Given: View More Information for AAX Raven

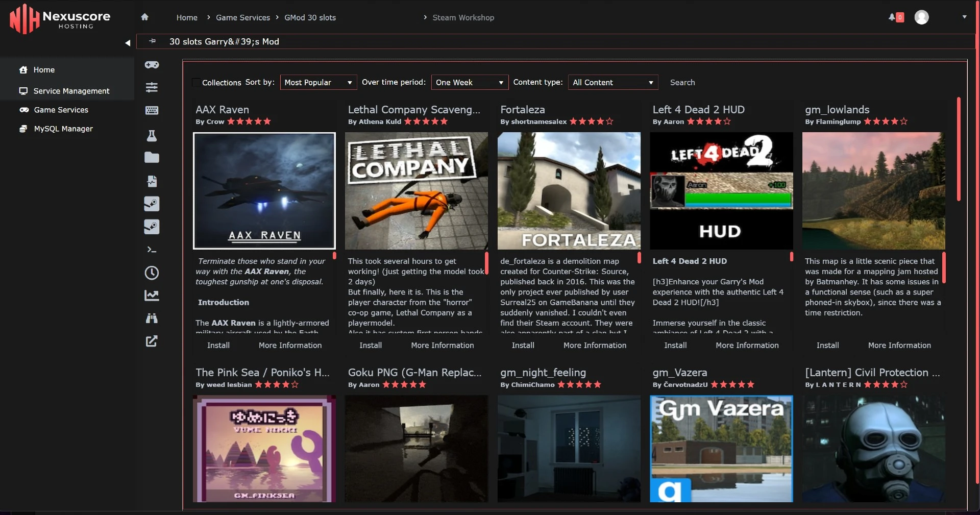Looking at the screenshot, I should (x=290, y=346).
